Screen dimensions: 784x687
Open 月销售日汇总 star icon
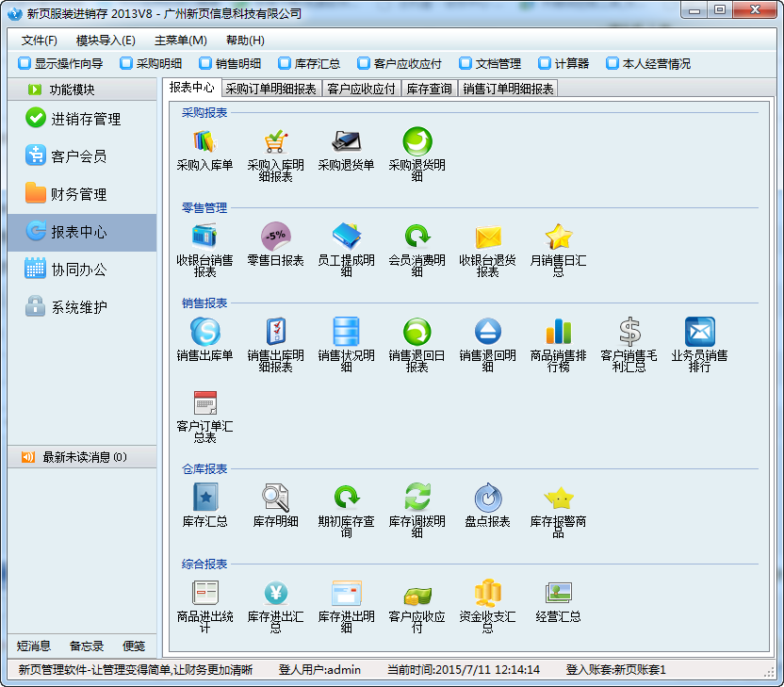(559, 237)
